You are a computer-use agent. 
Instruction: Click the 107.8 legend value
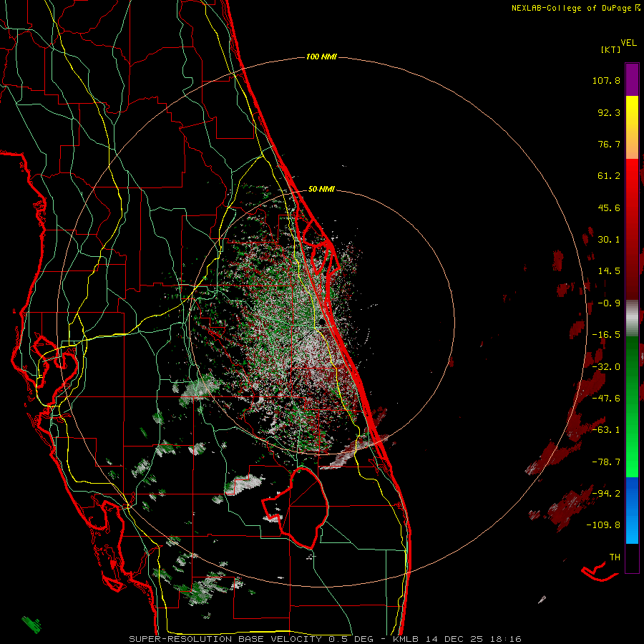pyautogui.click(x=606, y=80)
